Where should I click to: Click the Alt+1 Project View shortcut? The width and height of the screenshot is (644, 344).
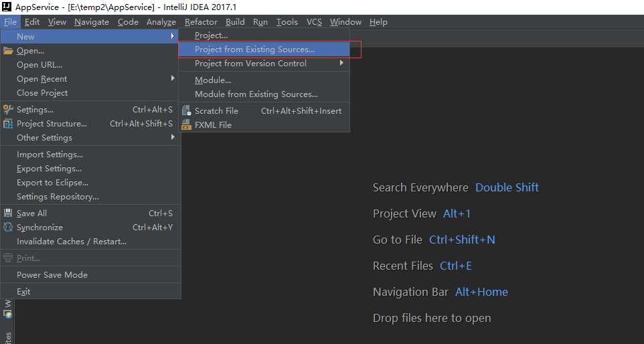pos(457,213)
